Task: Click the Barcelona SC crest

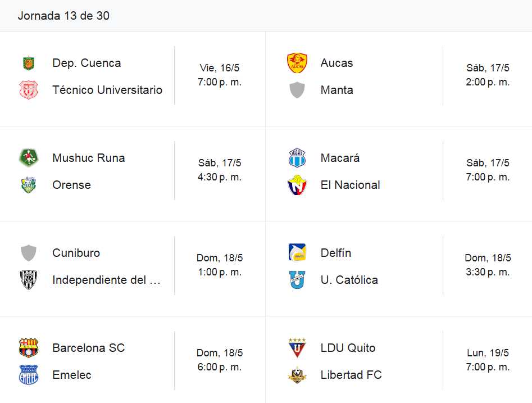Action: click(29, 348)
